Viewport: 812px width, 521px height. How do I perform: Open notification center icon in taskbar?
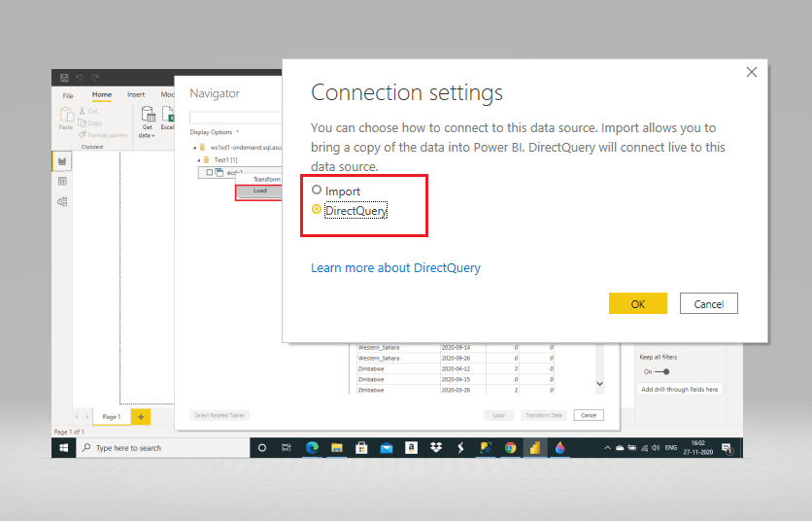(727, 448)
